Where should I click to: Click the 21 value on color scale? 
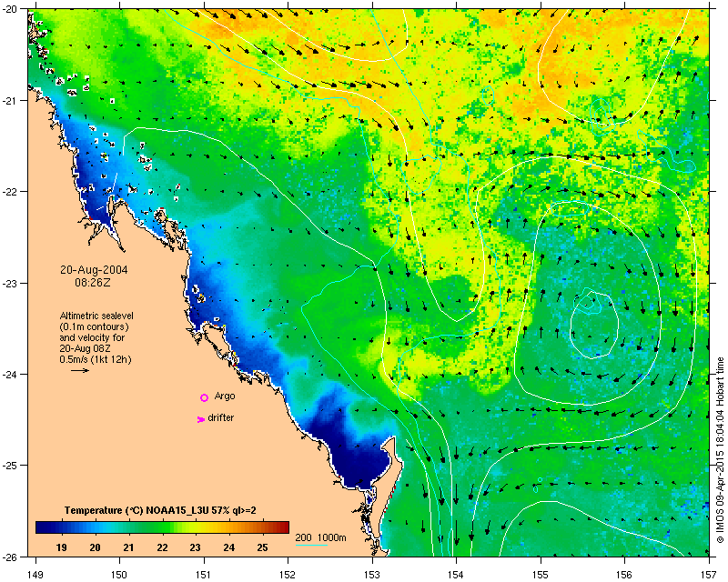(128, 547)
